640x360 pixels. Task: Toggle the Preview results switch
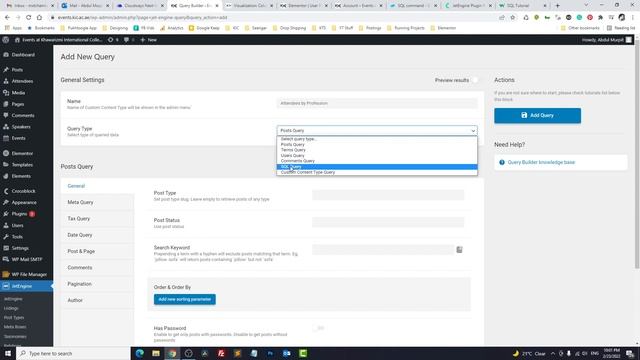pyautogui.click(x=475, y=80)
